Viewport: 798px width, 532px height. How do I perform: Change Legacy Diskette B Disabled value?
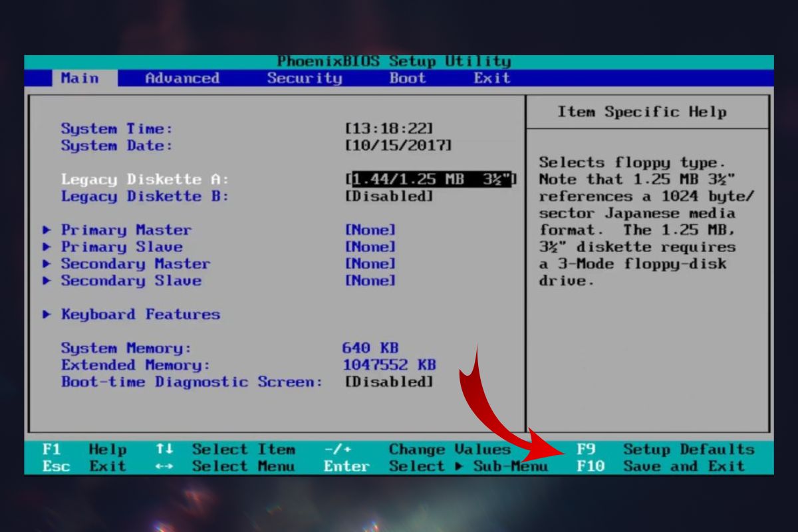tap(389, 196)
